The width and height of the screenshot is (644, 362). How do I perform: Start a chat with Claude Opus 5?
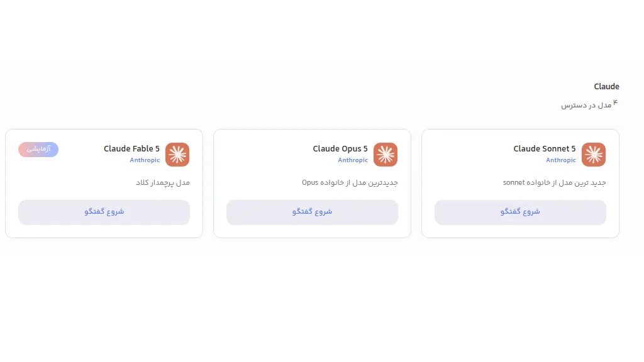click(x=312, y=212)
